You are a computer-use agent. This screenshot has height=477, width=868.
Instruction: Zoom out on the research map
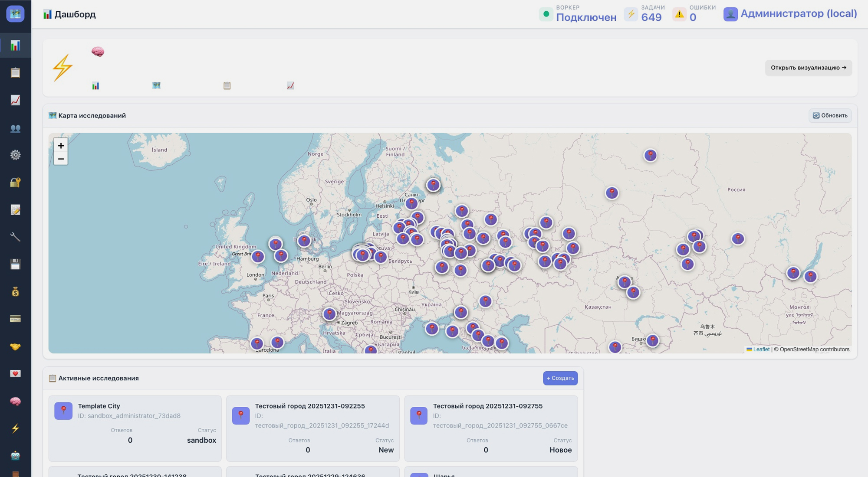(x=61, y=159)
